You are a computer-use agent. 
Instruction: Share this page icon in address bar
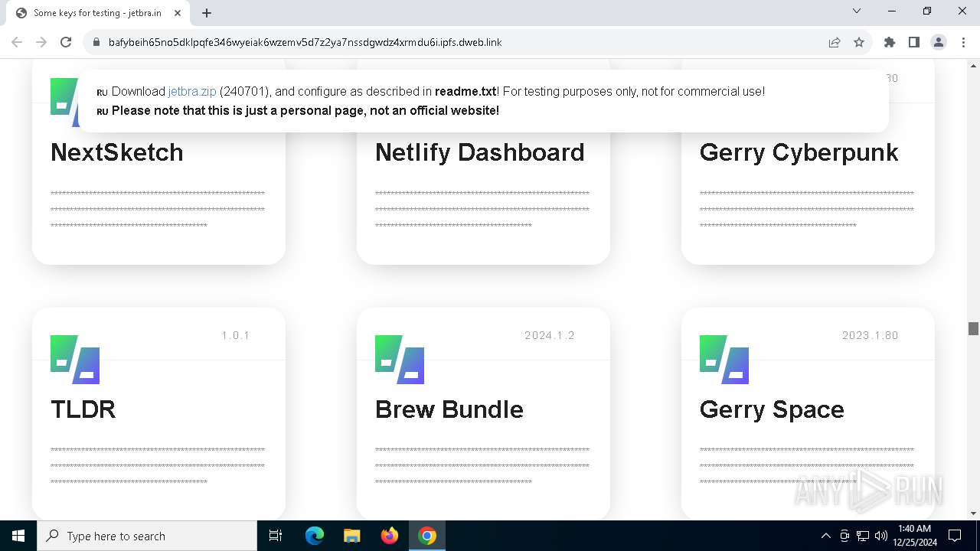835,42
